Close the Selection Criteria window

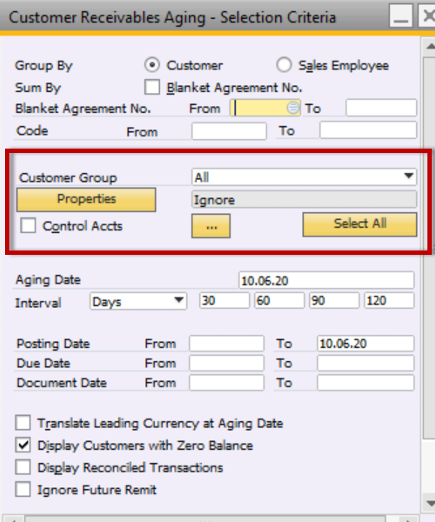point(427,16)
